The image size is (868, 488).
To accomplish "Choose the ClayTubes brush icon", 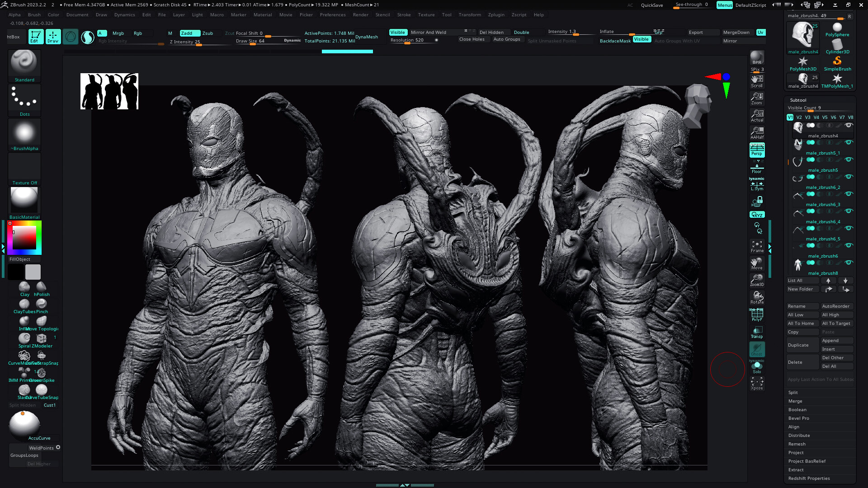I will coord(24,304).
